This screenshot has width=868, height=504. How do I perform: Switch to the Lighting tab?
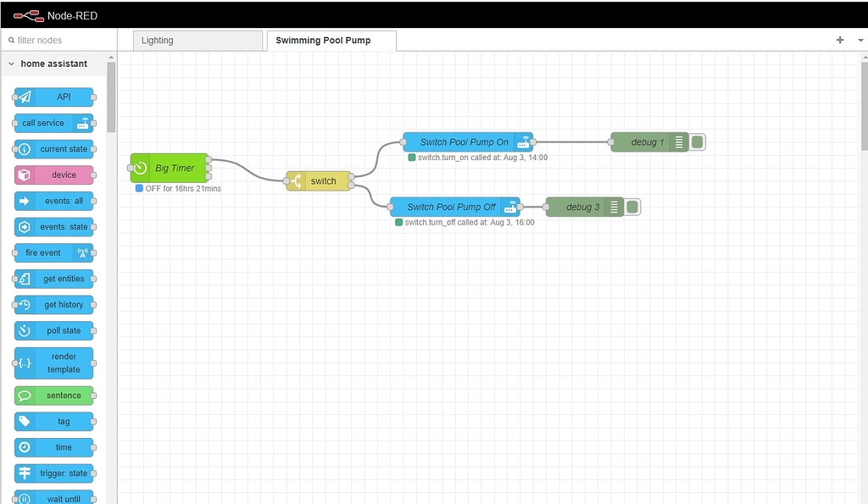[197, 40]
